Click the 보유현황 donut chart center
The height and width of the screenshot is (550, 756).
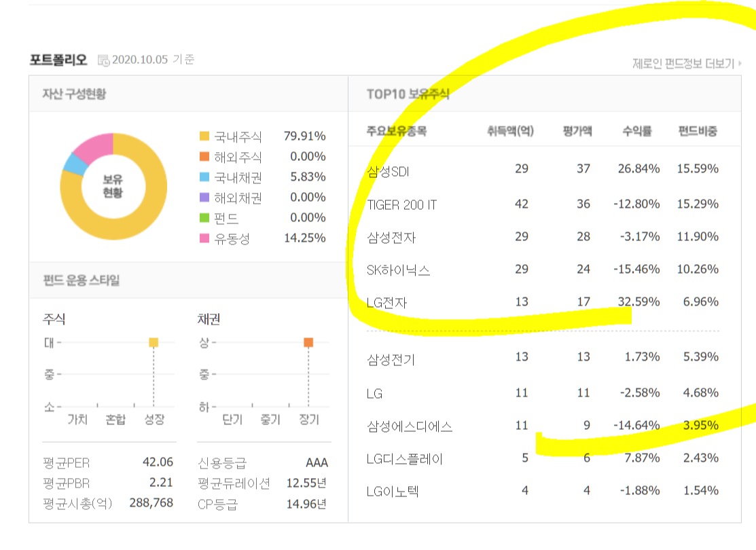(x=113, y=186)
